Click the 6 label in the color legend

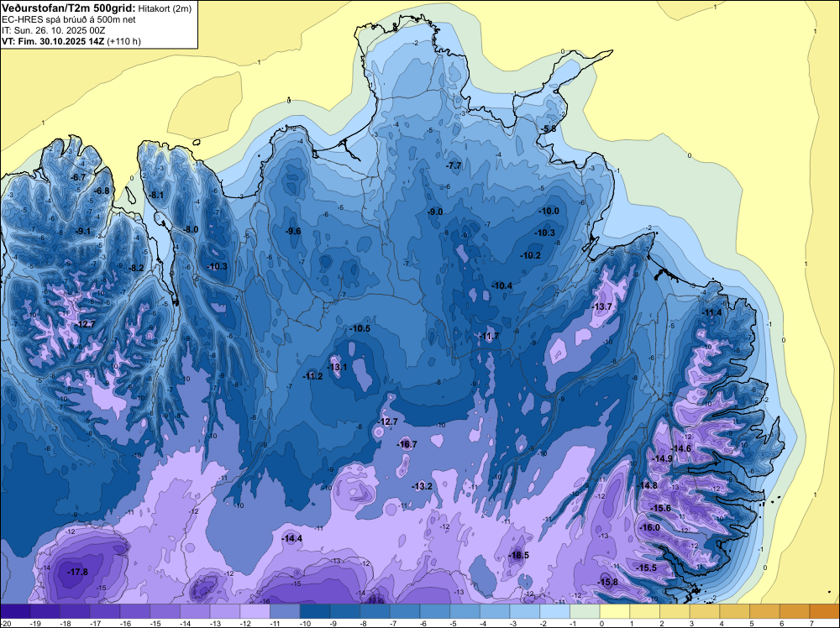(x=781, y=624)
